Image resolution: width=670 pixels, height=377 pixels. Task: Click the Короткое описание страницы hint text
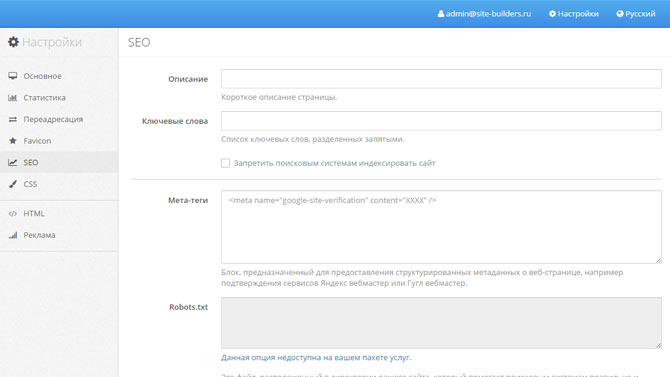[279, 97]
